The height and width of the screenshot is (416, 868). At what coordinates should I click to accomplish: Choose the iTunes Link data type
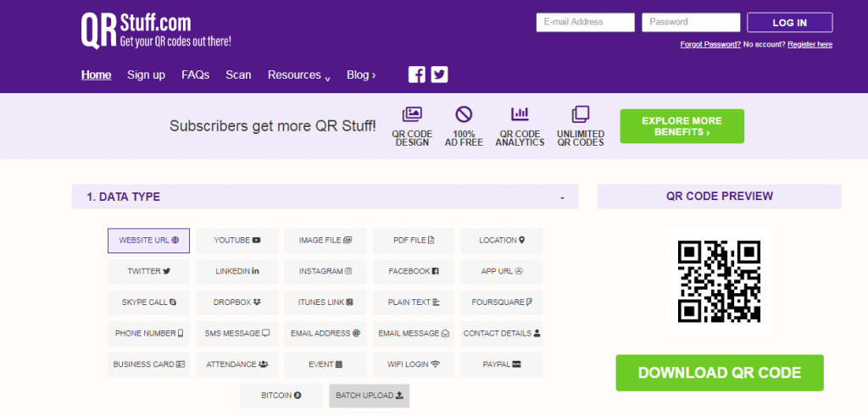click(x=325, y=302)
